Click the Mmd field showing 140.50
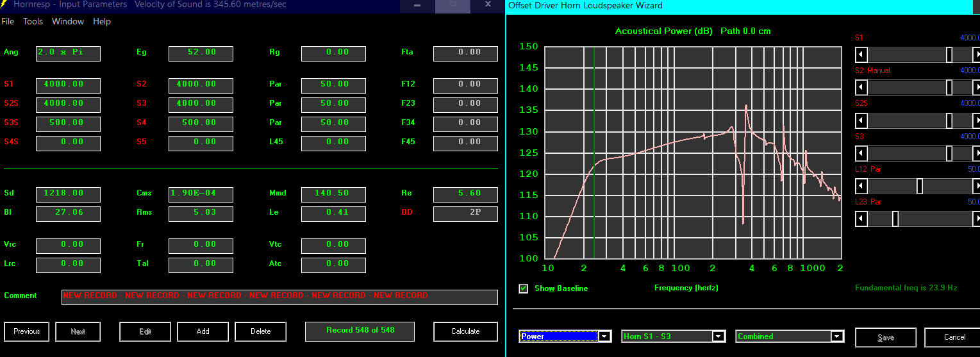The height and width of the screenshot is (357, 980). [x=333, y=194]
